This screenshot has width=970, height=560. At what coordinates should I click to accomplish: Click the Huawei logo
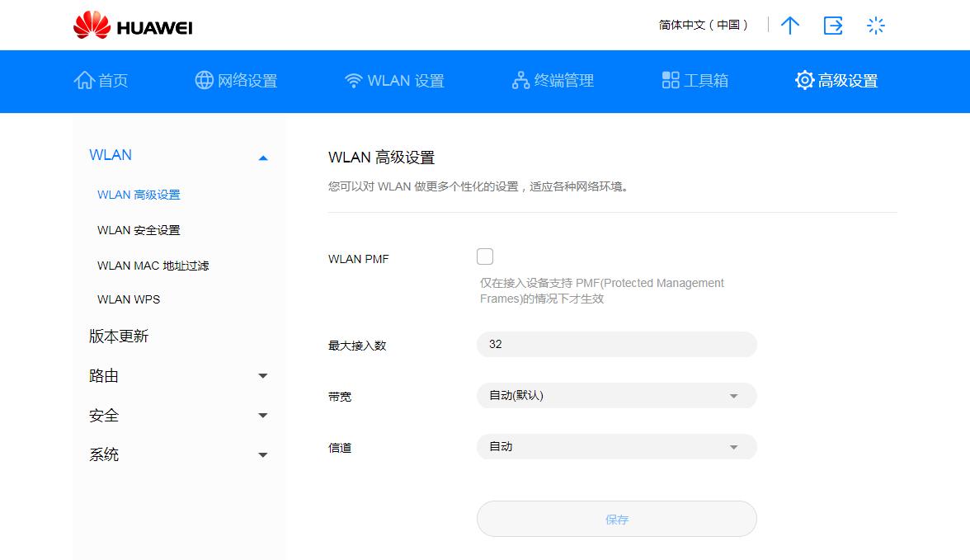tap(132, 25)
